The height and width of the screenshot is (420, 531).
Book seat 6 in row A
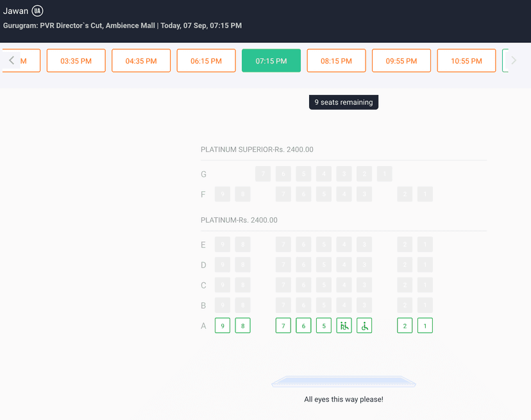(x=303, y=326)
